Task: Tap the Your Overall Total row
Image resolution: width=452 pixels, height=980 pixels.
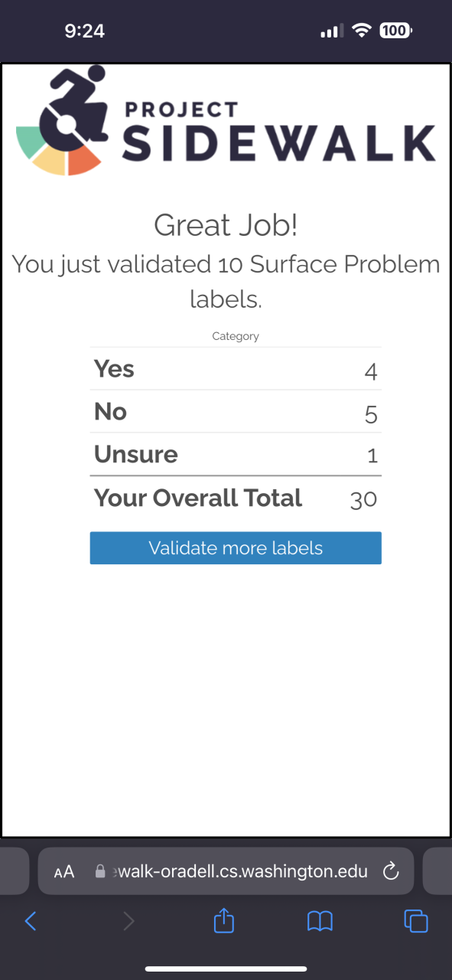Action: (236, 498)
